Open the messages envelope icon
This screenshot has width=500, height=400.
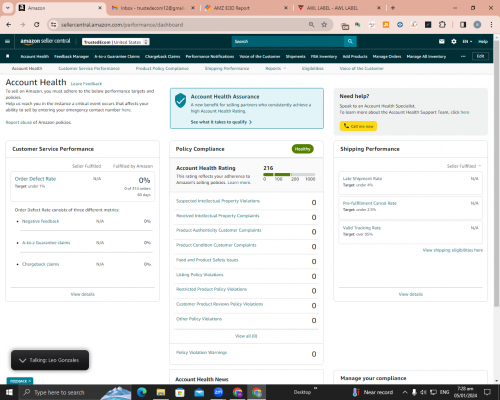pos(442,41)
